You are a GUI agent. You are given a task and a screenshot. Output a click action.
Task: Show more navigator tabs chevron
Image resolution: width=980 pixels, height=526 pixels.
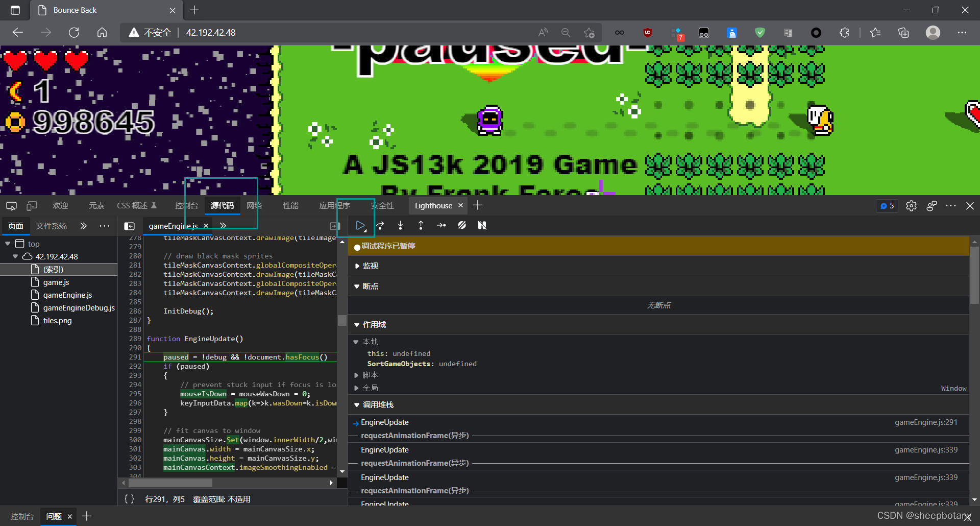[83, 226]
